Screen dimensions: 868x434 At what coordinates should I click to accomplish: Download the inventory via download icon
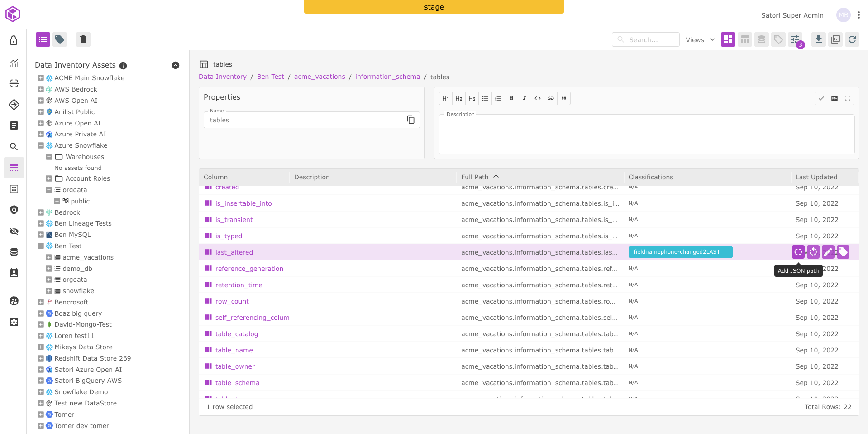(818, 39)
